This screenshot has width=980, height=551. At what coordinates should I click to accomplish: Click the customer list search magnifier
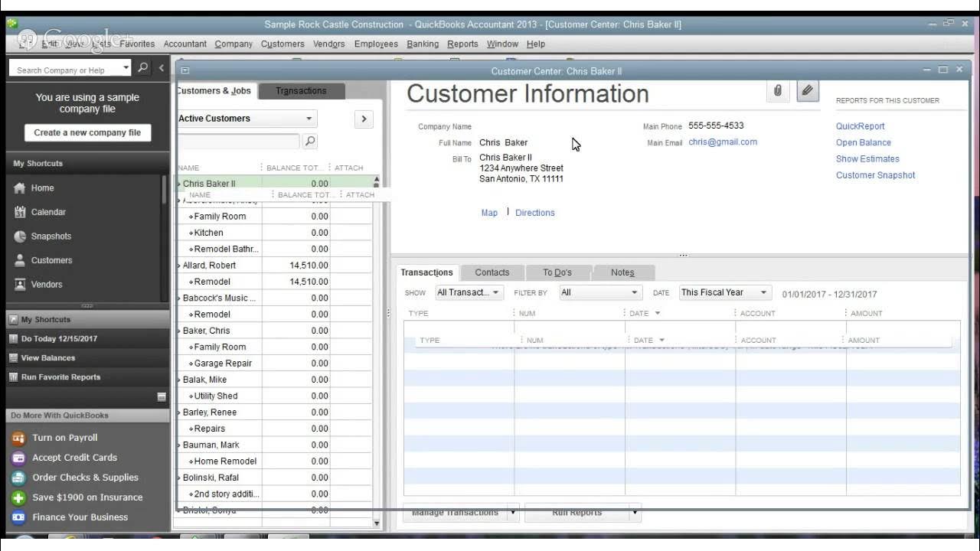[309, 141]
